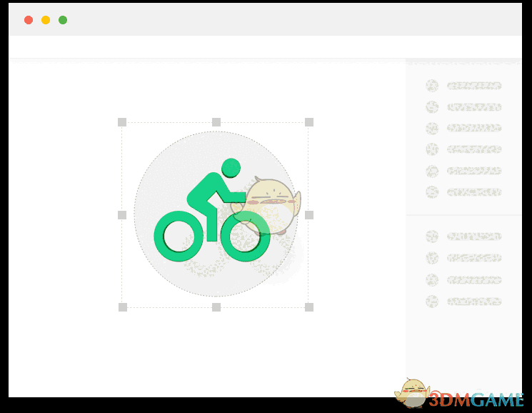The height and width of the screenshot is (413, 532).
Task: Click the bottom-right corner selection handle
Action: click(309, 307)
